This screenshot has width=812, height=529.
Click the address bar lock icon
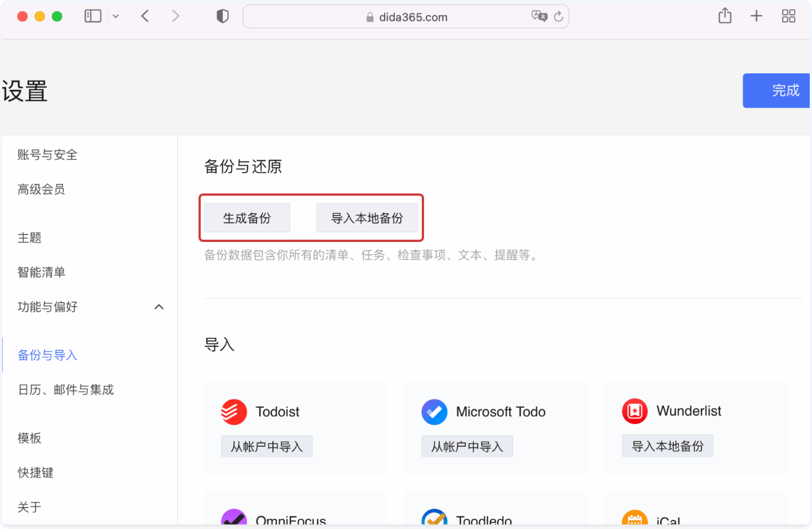pyautogui.click(x=370, y=17)
